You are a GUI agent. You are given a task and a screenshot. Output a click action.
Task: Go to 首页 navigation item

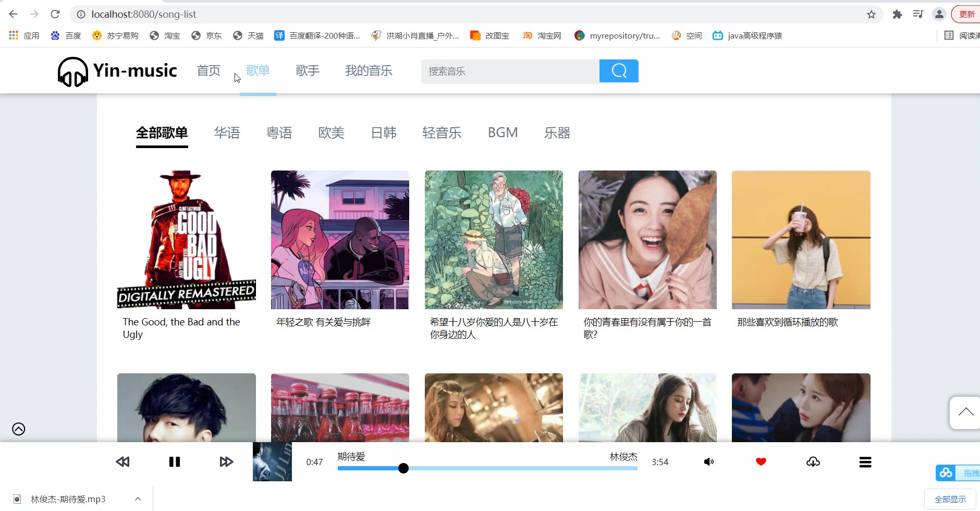point(209,70)
